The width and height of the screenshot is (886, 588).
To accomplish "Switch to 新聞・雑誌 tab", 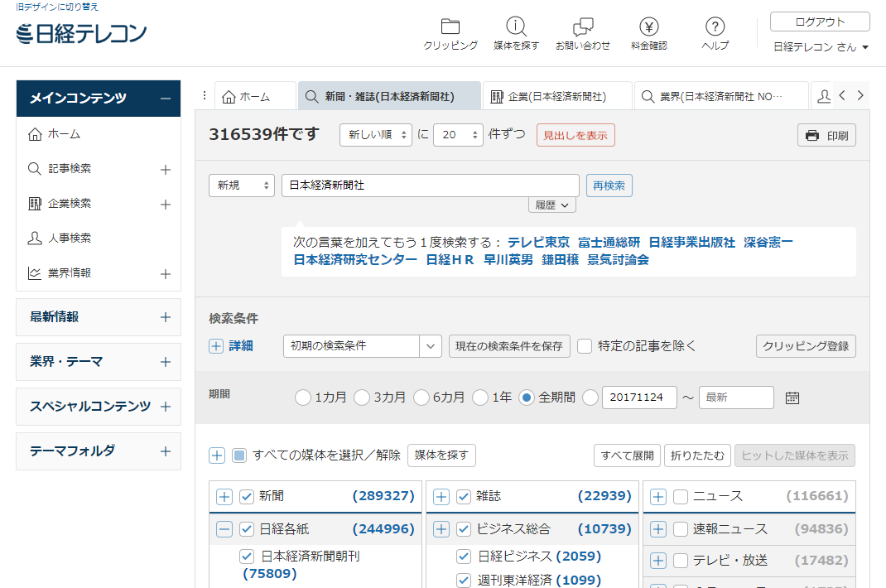I will click(x=389, y=96).
